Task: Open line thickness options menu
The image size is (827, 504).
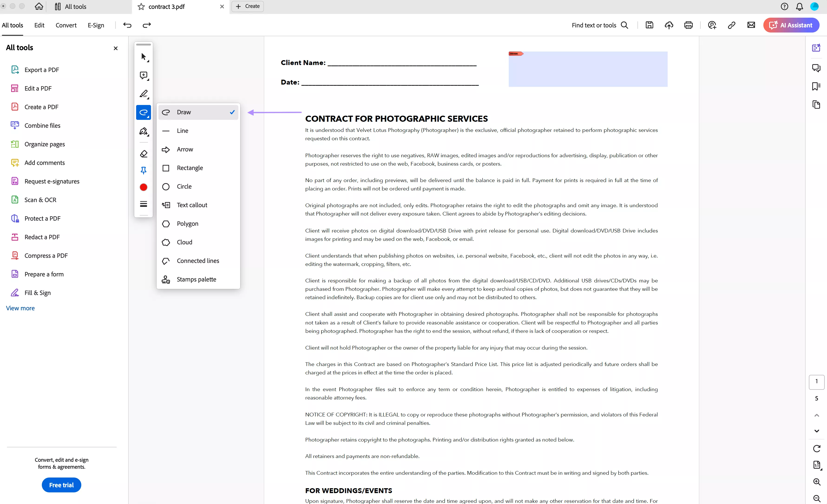Action: (x=144, y=204)
